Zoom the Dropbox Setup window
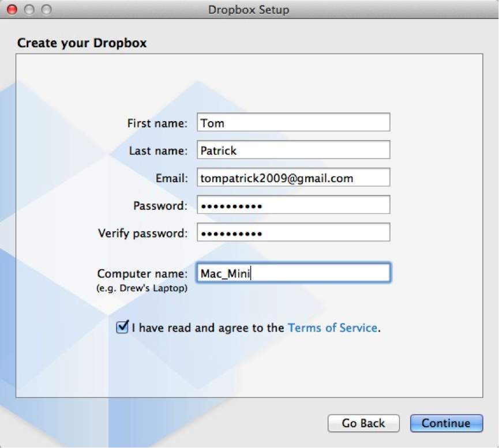The image size is (499, 448). [x=47, y=10]
